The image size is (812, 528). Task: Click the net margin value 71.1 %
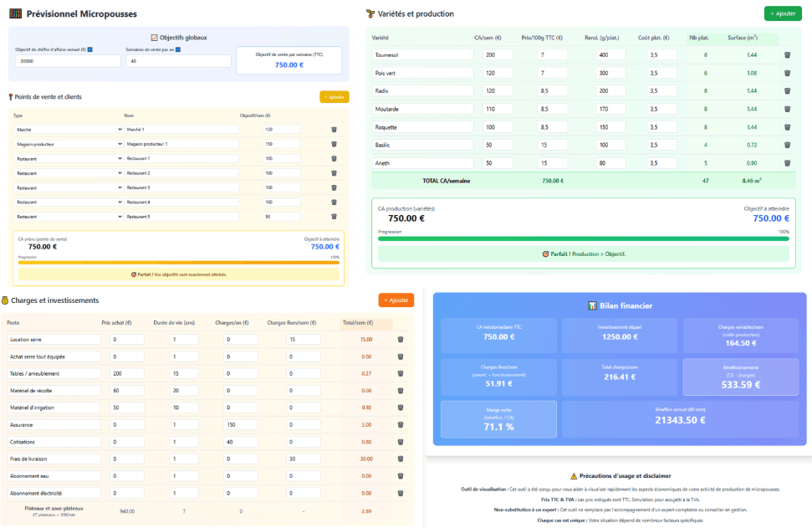498,427
